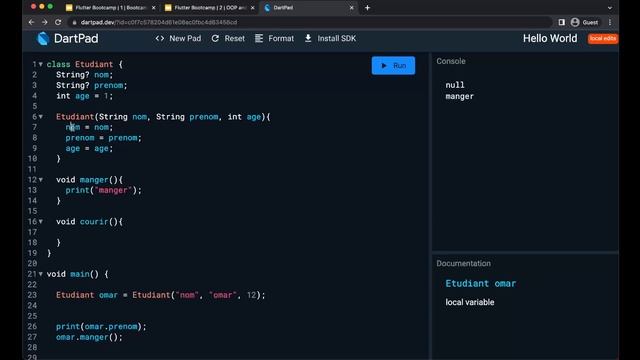The height and width of the screenshot is (360, 640).
Task: Click the "manger" string on line 13
Action: [113, 190]
